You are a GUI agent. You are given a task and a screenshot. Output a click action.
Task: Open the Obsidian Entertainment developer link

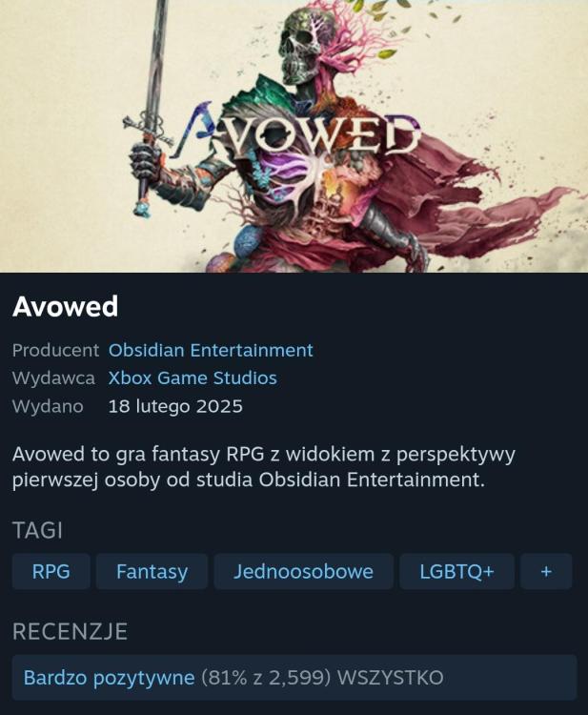[x=211, y=350]
